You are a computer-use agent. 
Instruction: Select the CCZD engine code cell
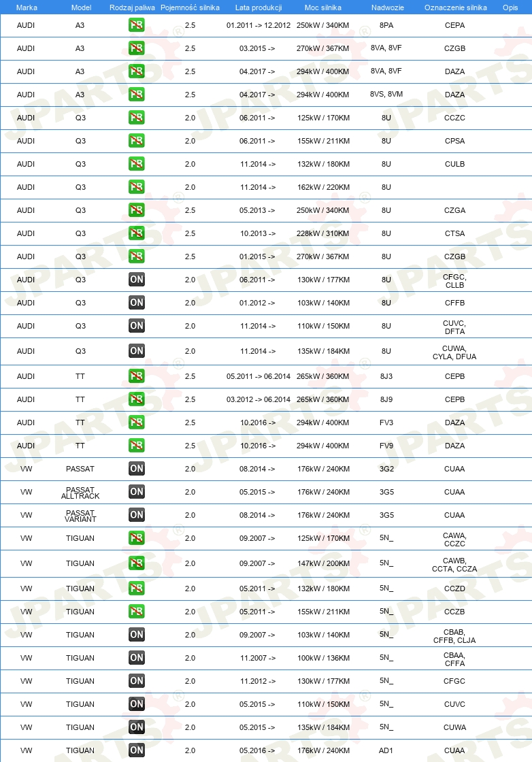coord(454,589)
